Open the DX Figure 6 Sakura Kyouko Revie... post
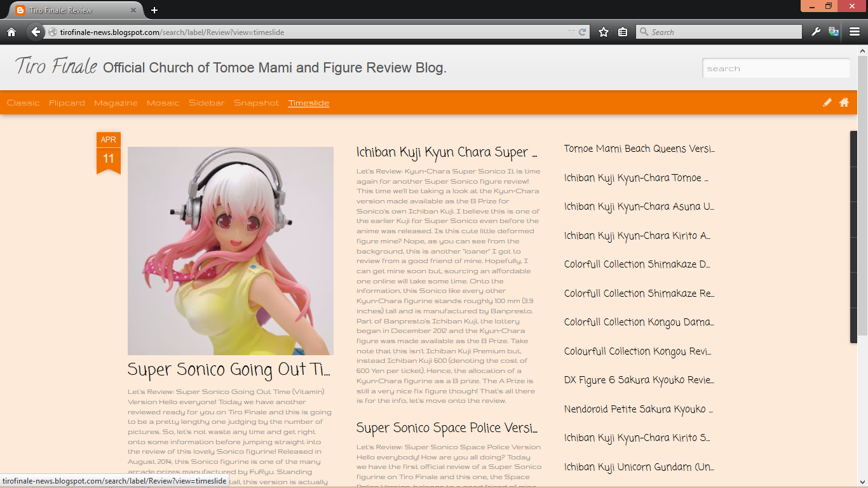This screenshot has height=488, width=868. click(639, 381)
